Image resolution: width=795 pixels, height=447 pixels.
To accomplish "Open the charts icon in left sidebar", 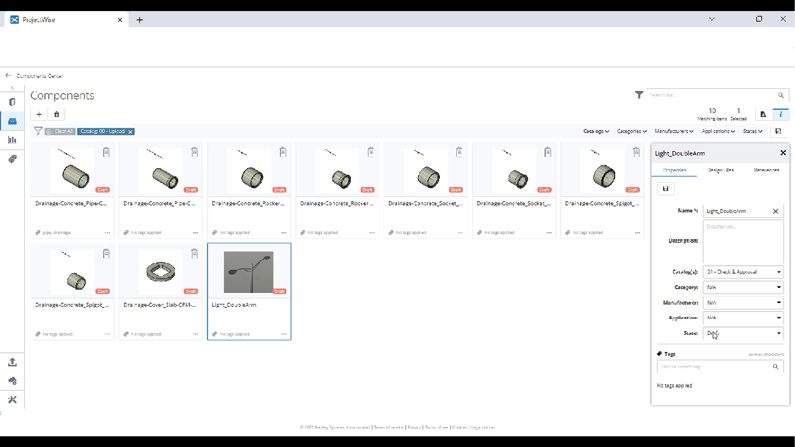I will pos(12,140).
